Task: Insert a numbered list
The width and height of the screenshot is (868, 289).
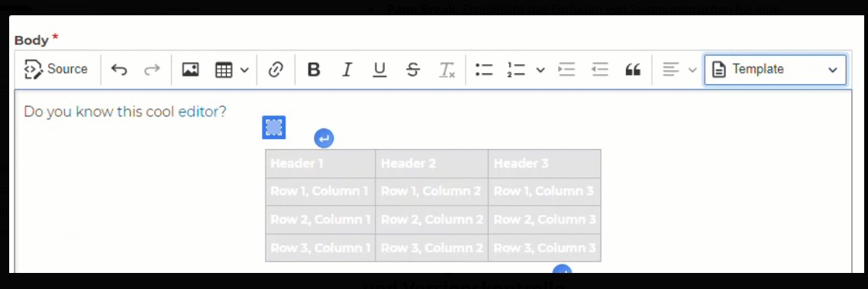Action: (516, 70)
